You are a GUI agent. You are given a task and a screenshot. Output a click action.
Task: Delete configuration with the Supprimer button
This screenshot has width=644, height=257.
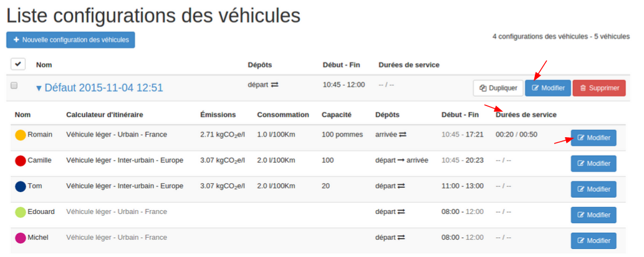[x=598, y=88]
